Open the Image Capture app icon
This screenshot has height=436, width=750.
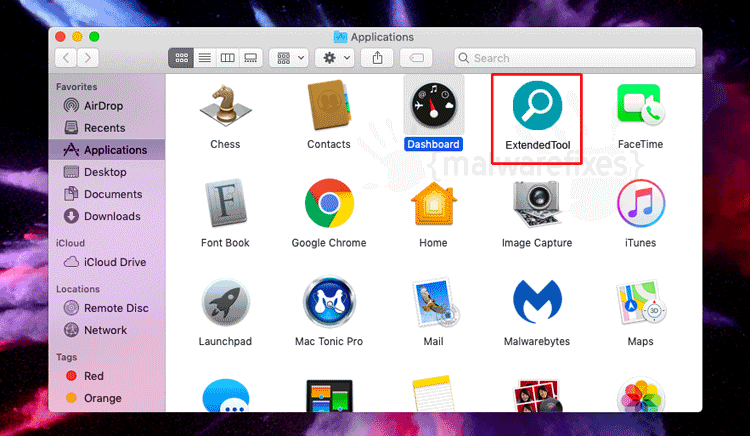click(x=537, y=204)
